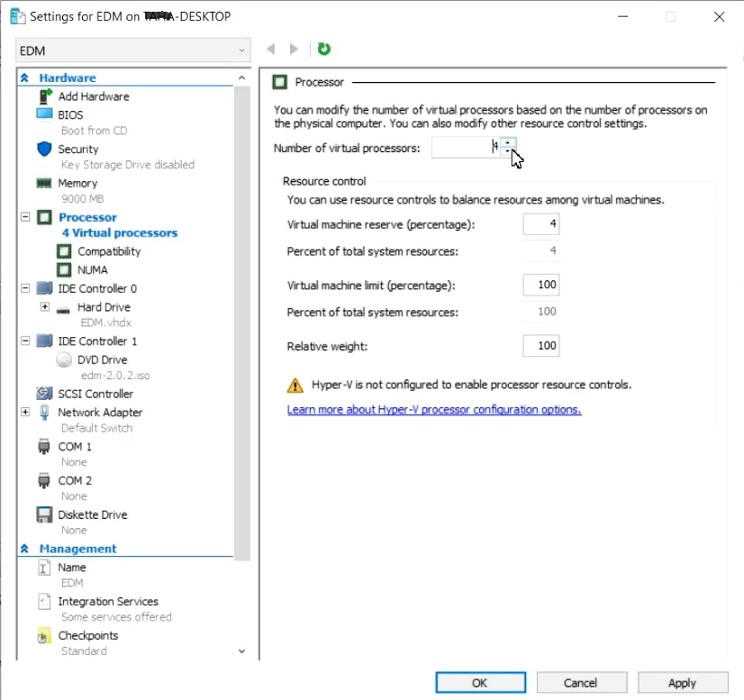Collapse the Processor tree node
This screenshot has height=700, width=744.
click(x=25, y=217)
